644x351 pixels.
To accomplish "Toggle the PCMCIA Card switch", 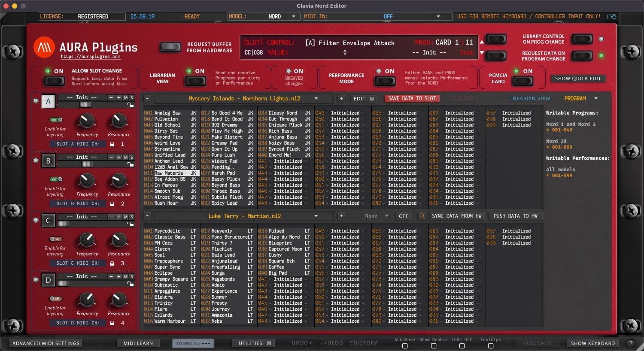I will (x=523, y=81).
